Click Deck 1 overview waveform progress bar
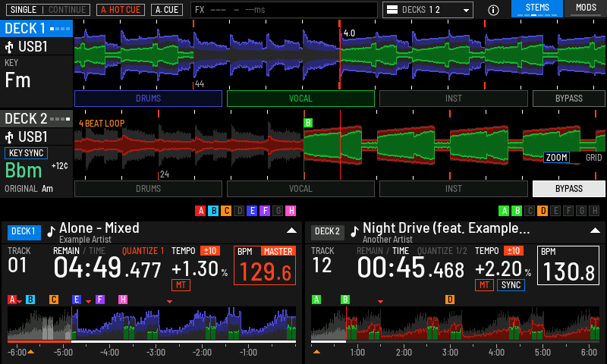Viewport: 607px width, 364px height. coord(152,341)
